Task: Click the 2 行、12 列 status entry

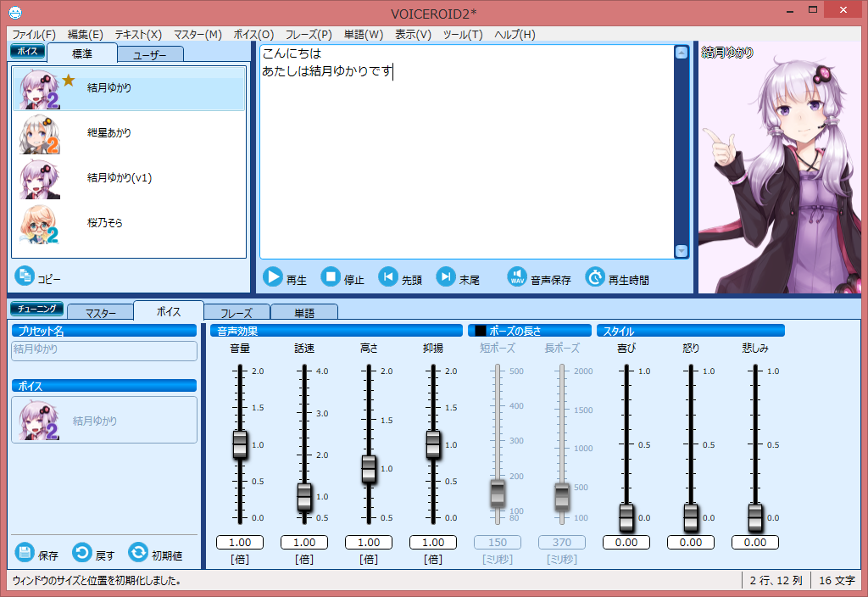Action: [776, 580]
